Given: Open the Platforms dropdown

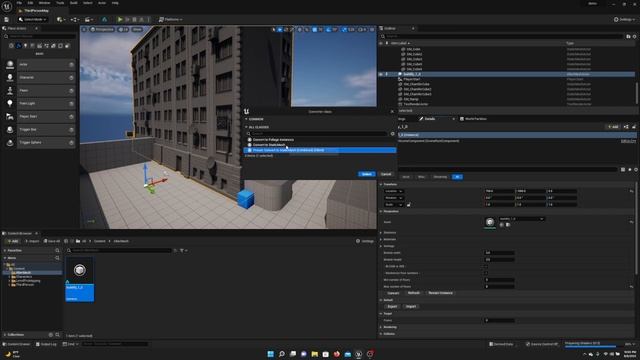Looking at the screenshot, I should click(171, 19).
